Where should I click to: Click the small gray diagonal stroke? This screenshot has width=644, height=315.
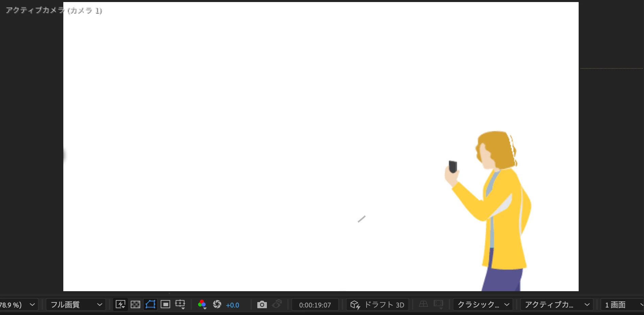tap(361, 219)
